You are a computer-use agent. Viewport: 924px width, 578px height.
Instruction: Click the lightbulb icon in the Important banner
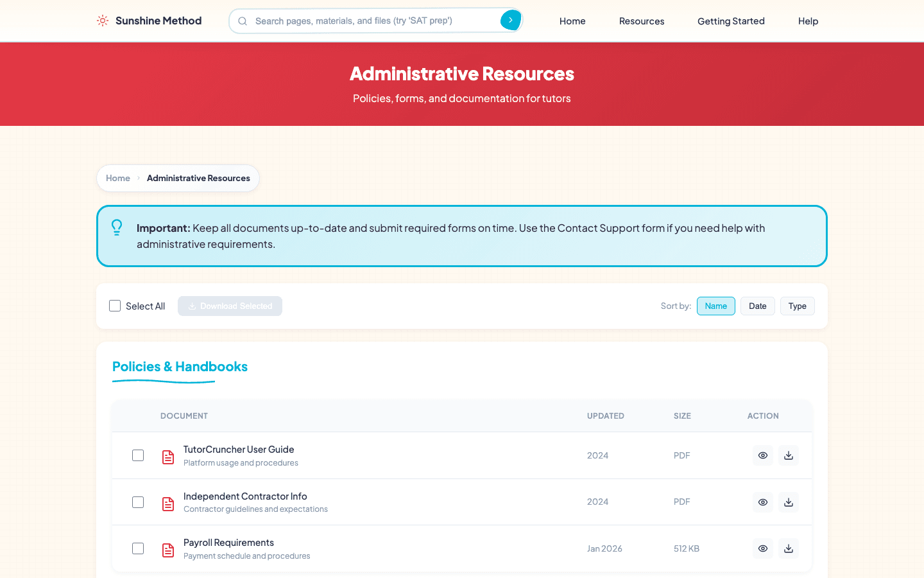click(117, 227)
